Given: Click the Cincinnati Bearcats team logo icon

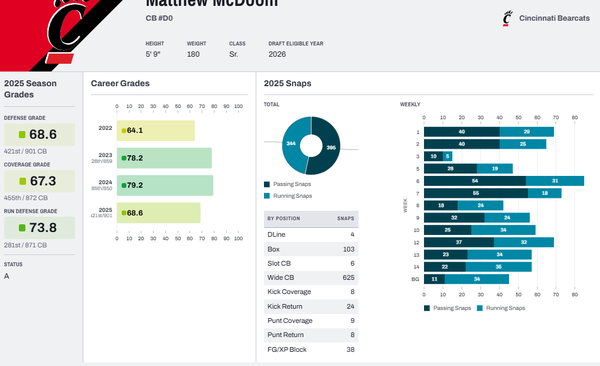Looking at the screenshot, I should (507, 18).
